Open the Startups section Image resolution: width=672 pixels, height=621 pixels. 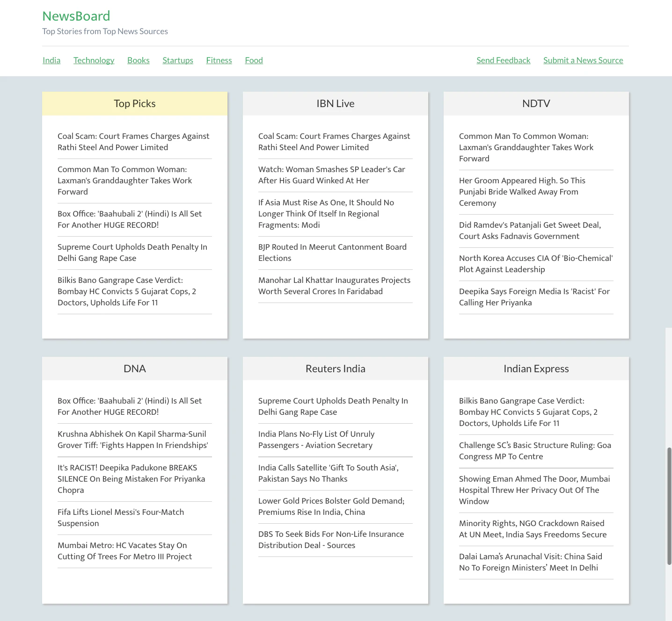point(177,60)
